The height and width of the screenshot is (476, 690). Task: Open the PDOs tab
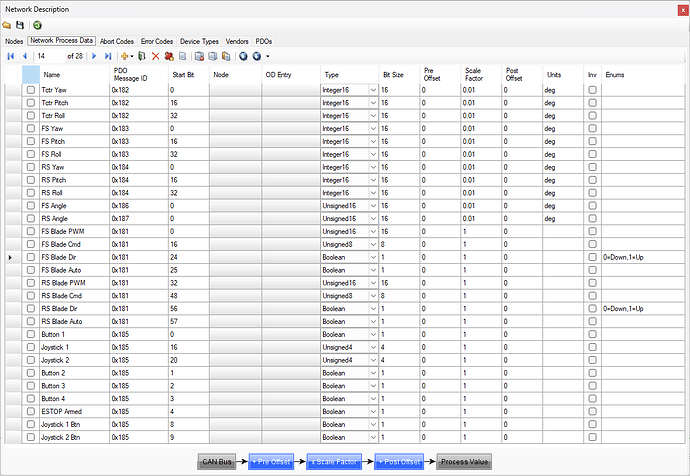(264, 41)
